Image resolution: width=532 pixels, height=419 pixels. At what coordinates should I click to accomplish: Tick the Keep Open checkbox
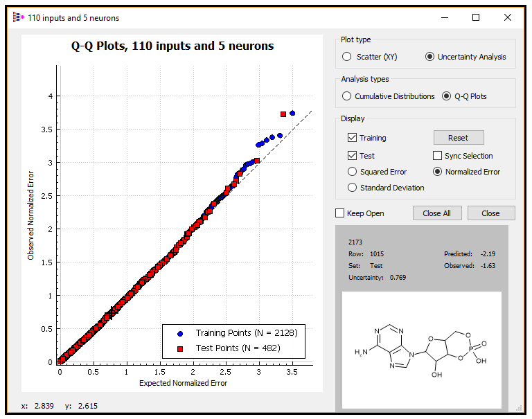(x=339, y=213)
